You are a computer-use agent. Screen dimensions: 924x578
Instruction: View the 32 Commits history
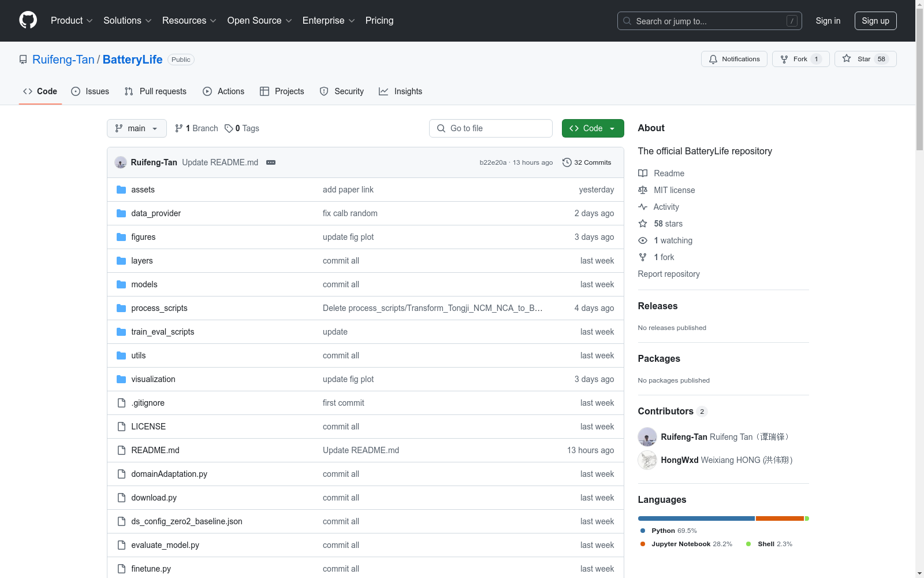(587, 162)
